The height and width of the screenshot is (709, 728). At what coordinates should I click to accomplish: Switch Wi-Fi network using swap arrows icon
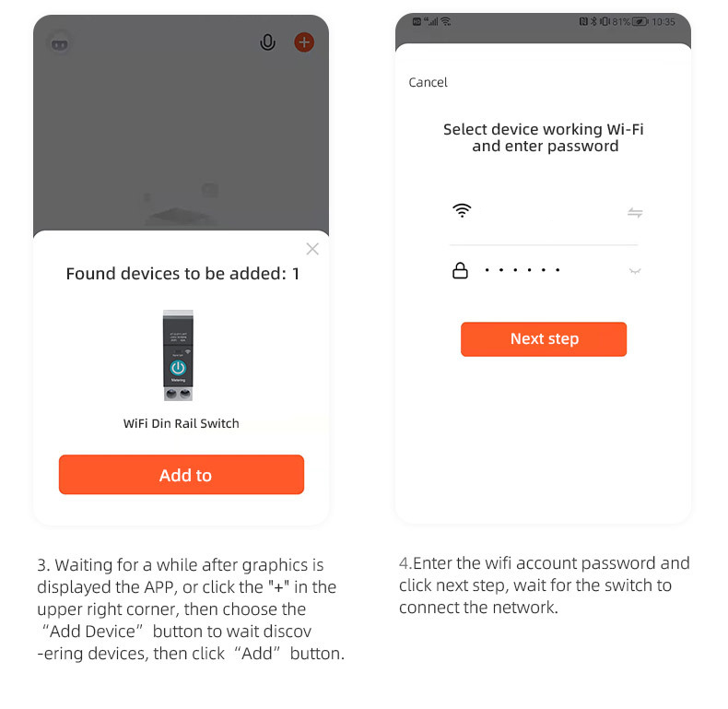tap(635, 213)
